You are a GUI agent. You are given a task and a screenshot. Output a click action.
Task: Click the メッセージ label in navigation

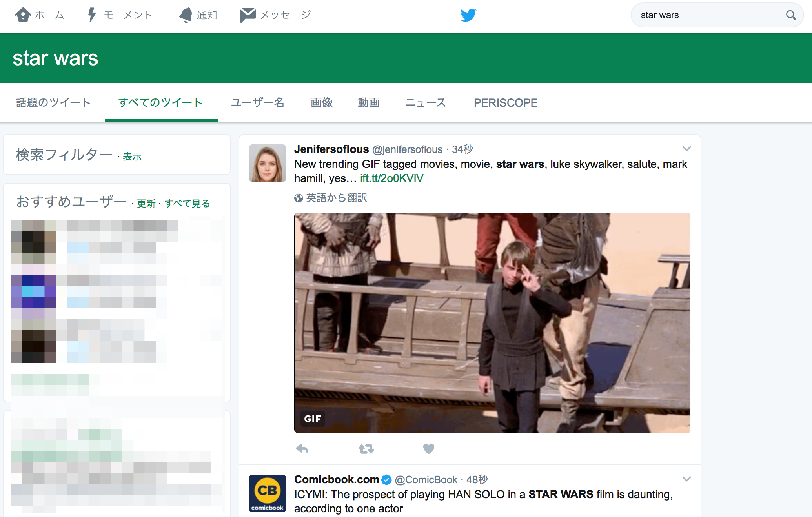pos(285,15)
